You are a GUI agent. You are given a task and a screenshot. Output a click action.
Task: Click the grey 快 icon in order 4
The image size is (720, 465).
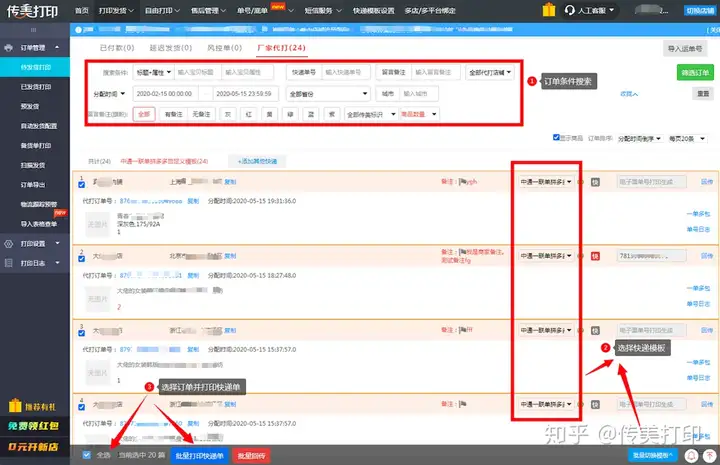595,404
